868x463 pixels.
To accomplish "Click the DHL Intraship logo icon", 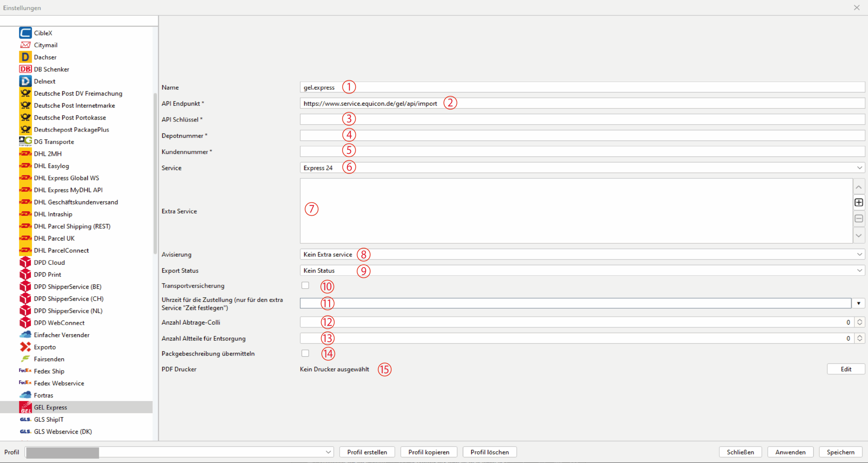I will [x=25, y=214].
